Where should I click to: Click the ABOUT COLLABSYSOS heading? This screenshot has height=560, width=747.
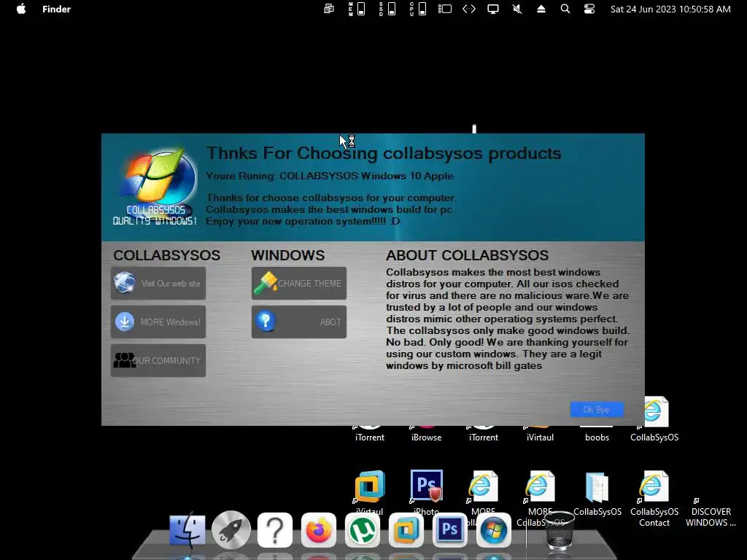(x=467, y=255)
